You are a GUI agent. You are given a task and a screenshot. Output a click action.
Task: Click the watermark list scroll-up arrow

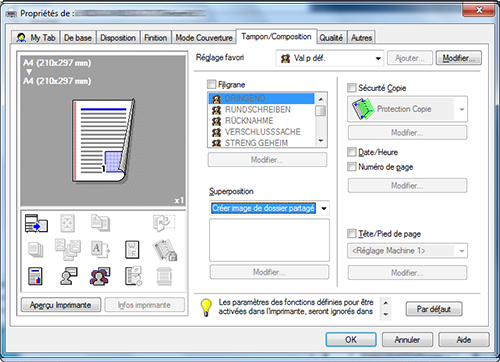tap(321, 99)
